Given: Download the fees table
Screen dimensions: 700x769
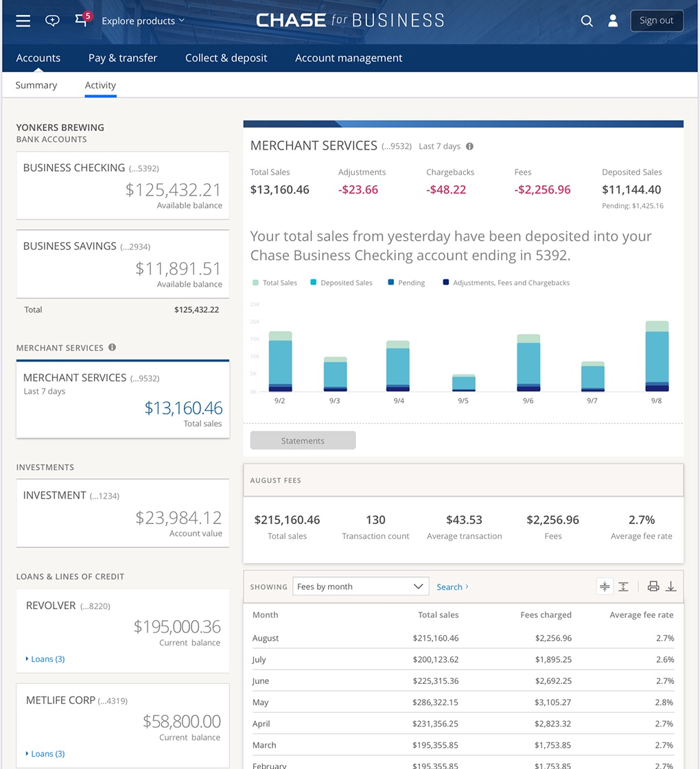Looking at the screenshot, I should [670, 586].
